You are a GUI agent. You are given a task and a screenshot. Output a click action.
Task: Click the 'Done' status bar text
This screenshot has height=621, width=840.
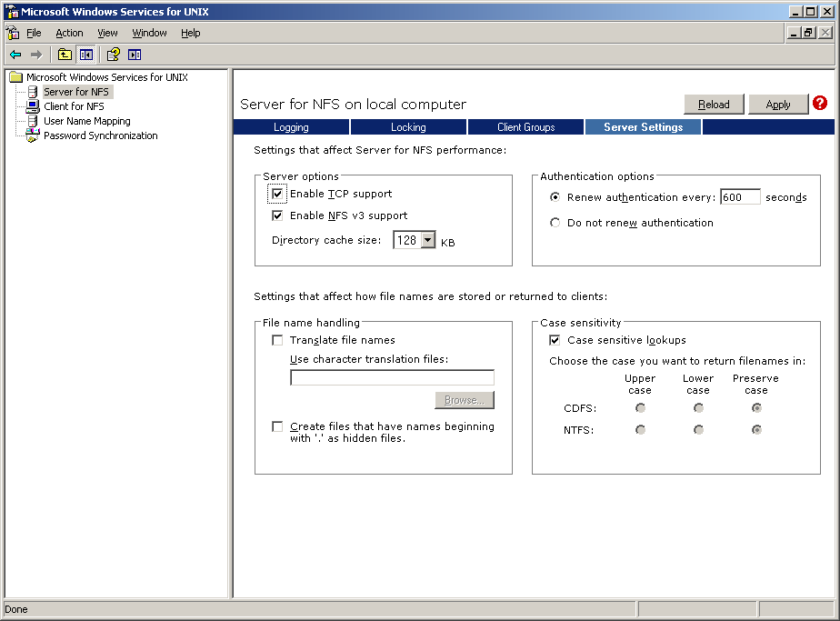tap(16, 609)
